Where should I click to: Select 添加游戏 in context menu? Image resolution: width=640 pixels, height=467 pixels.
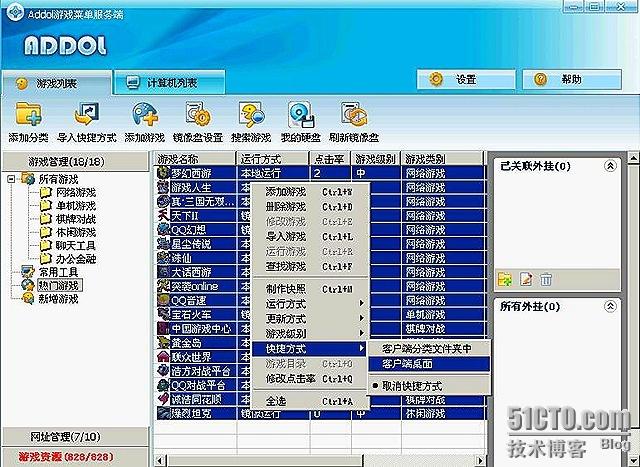click(x=311, y=191)
